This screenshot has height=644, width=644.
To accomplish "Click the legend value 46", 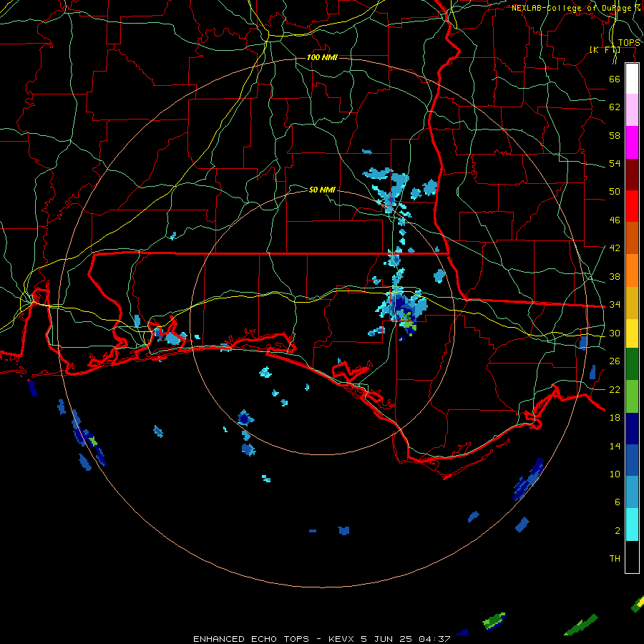I will tap(615, 220).
